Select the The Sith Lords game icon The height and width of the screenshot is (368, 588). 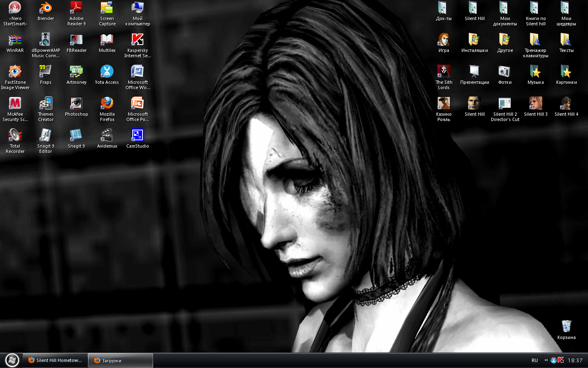point(444,72)
